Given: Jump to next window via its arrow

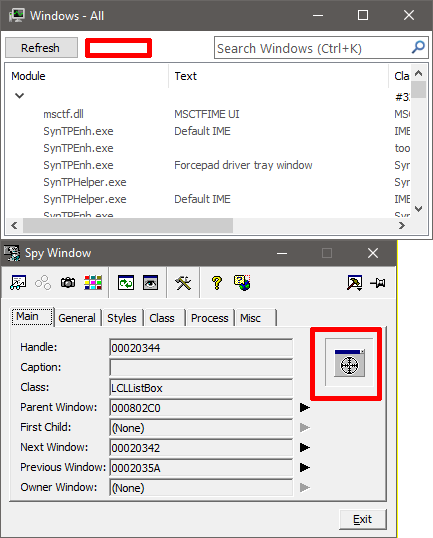Looking at the screenshot, I should 304,447.
